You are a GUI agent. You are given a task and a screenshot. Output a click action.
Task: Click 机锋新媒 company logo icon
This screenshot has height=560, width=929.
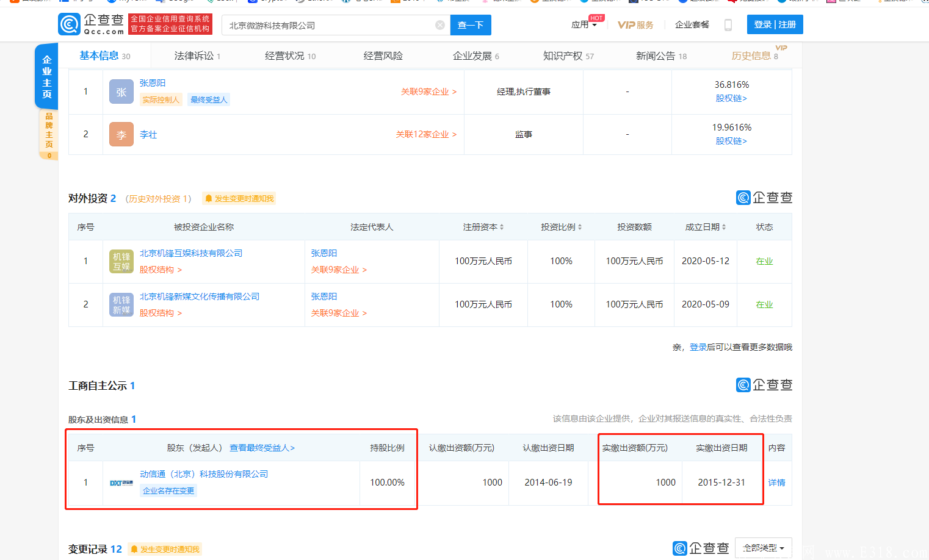point(121,304)
